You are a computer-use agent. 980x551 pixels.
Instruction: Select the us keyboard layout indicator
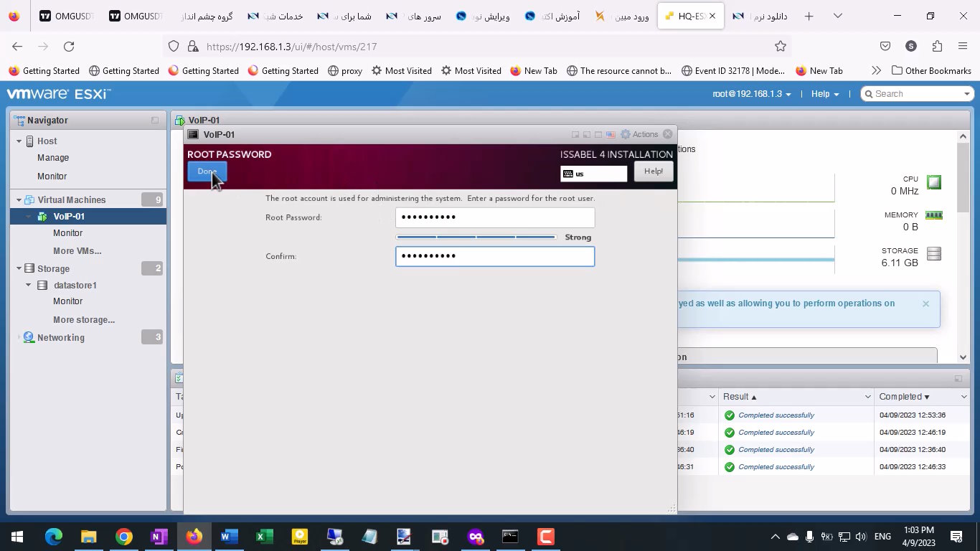(594, 174)
